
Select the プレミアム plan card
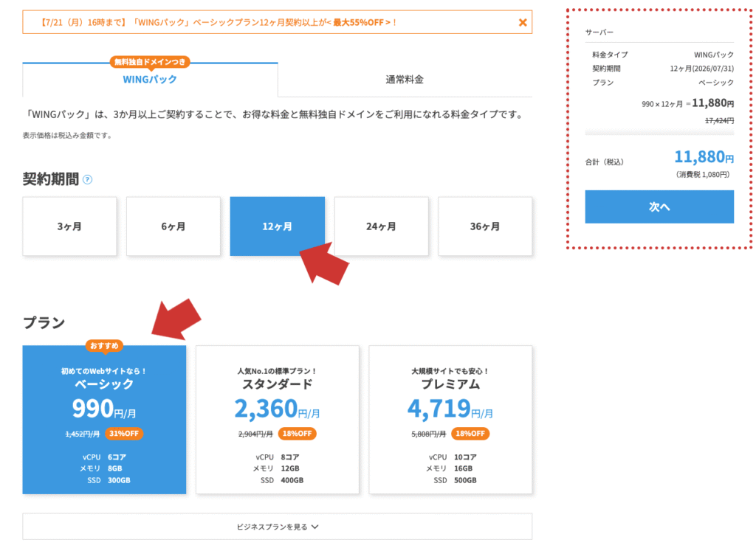[450, 420]
